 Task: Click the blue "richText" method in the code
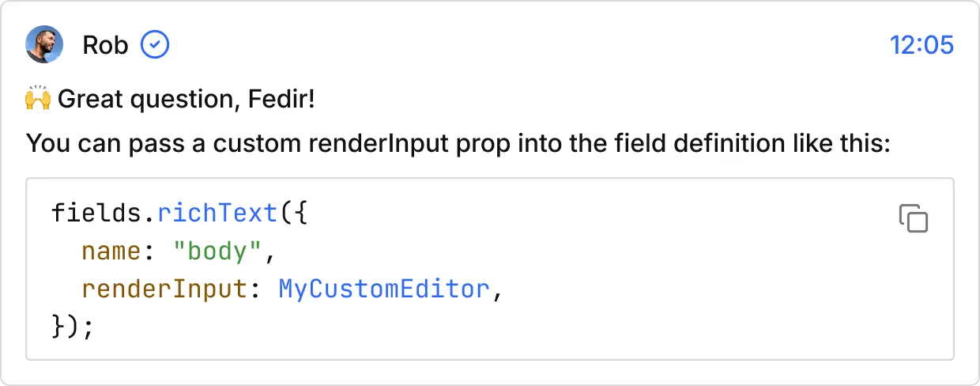click(x=216, y=214)
